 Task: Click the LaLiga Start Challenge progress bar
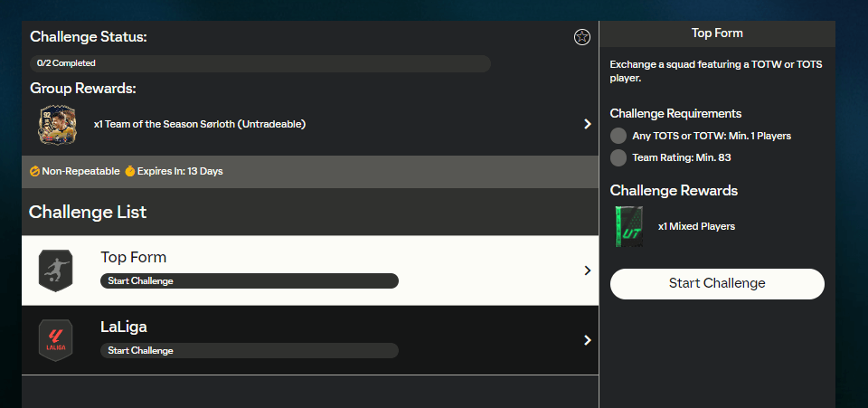(249, 350)
